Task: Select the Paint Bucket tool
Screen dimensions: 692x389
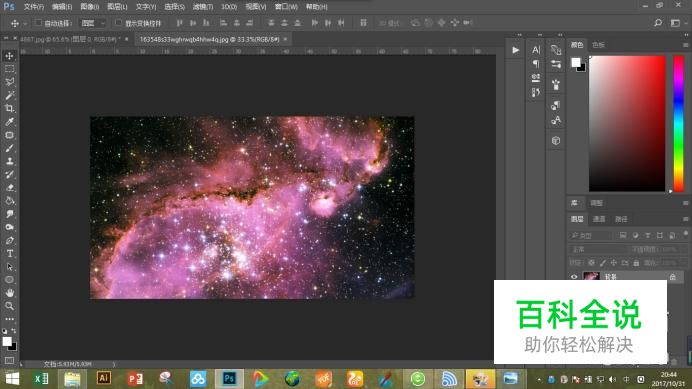Action: coord(9,201)
